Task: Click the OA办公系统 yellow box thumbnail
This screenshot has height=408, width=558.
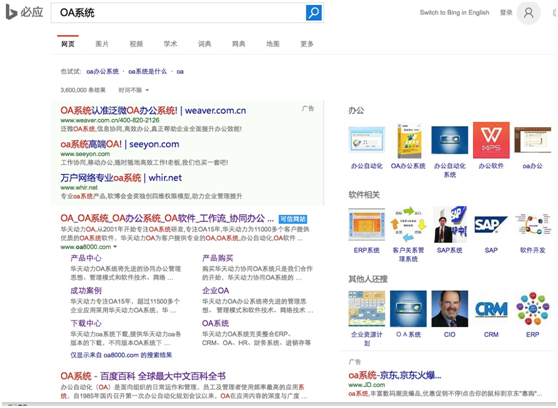Action: [x=408, y=141]
